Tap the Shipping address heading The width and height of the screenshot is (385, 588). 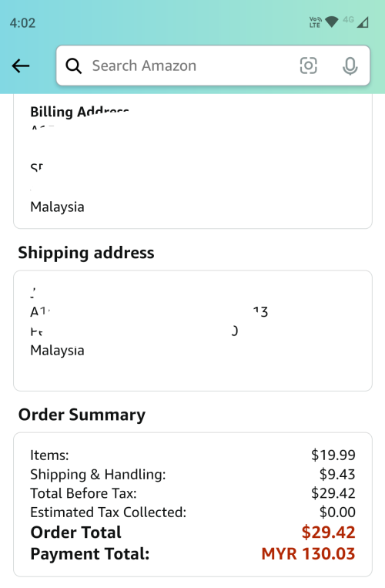[86, 252]
